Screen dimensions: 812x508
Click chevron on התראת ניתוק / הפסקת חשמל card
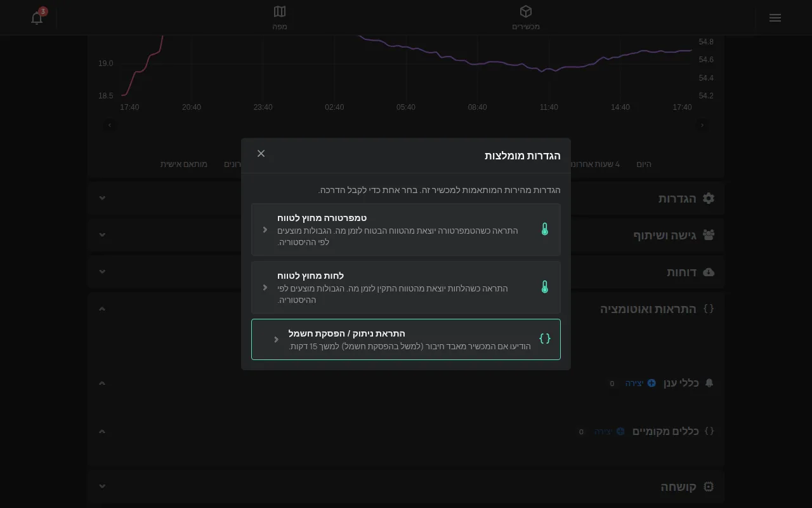[276, 339]
